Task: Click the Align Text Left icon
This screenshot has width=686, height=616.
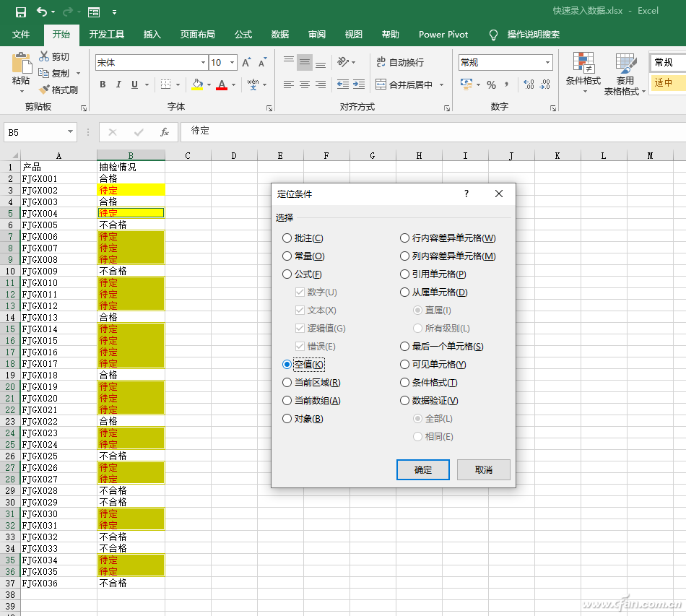Action: [288, 84]
